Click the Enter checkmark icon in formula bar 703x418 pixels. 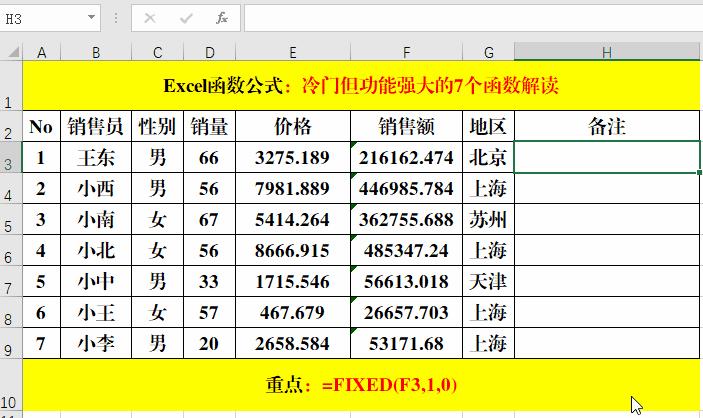(x=186, y=18)
